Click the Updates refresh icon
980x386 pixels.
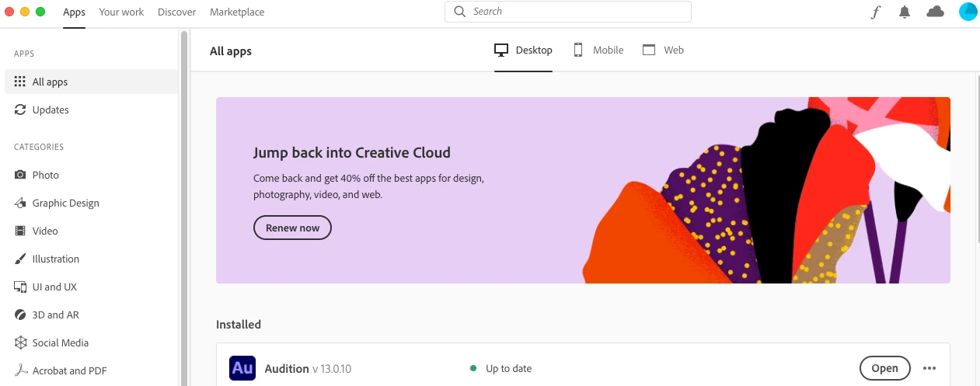pos(20,110)
